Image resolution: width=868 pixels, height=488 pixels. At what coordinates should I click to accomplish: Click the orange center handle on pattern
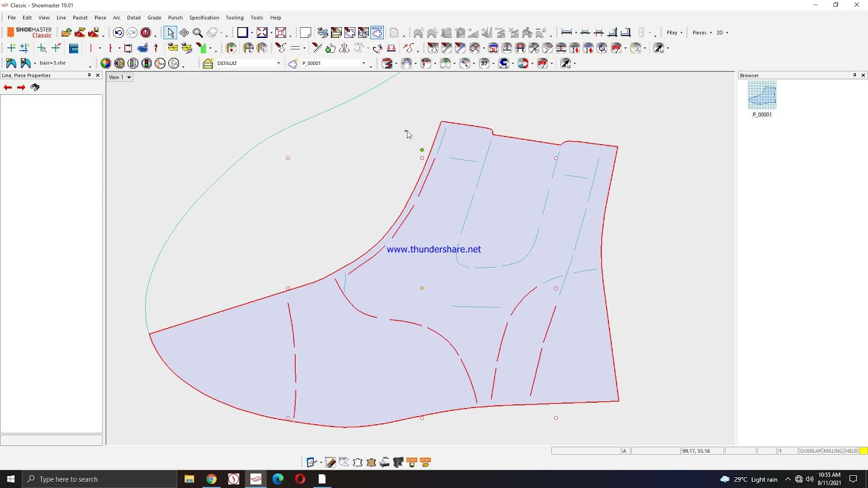422,288
